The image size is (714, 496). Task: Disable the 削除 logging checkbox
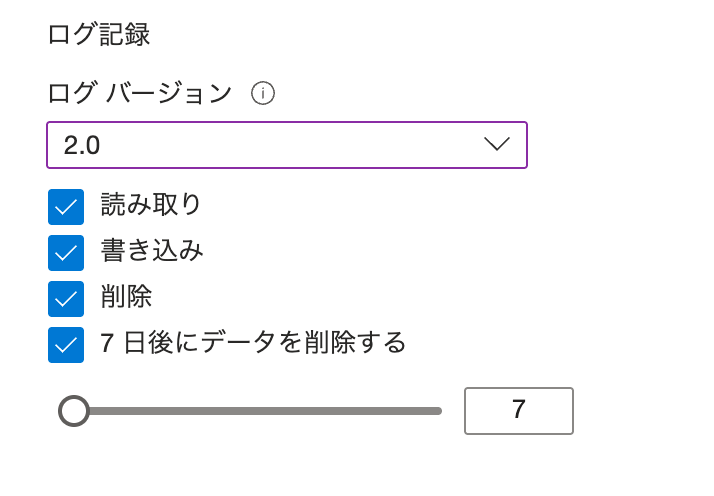[x=66, y=299]
